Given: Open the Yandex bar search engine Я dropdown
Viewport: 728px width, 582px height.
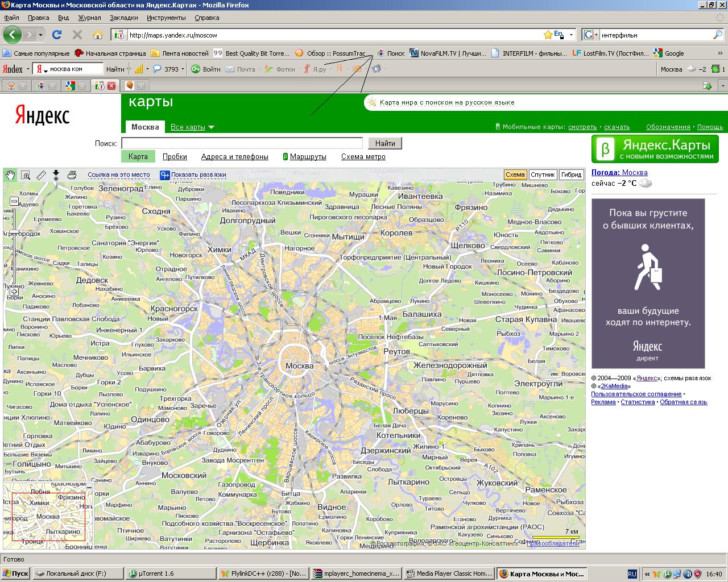Looking at the screenshot, I should pyautogui.click(x=42, y=69).
